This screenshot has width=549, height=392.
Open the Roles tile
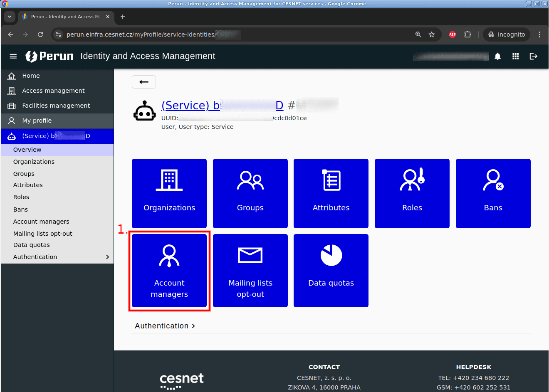tap(412, 193)
